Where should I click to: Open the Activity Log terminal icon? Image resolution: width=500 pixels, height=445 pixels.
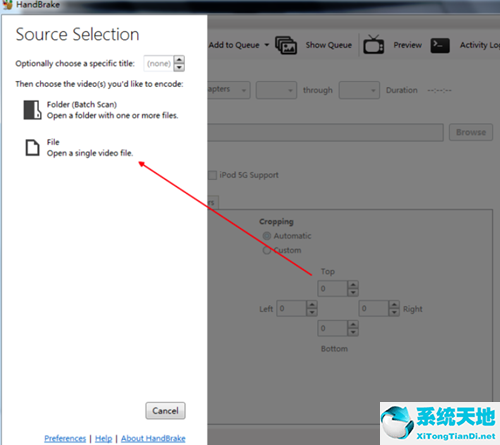coord(440,45)
